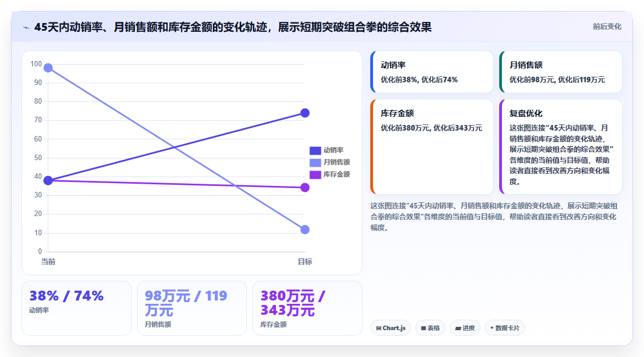
Task: Open the 动销率 info card
Action: [x=432, y=72]
